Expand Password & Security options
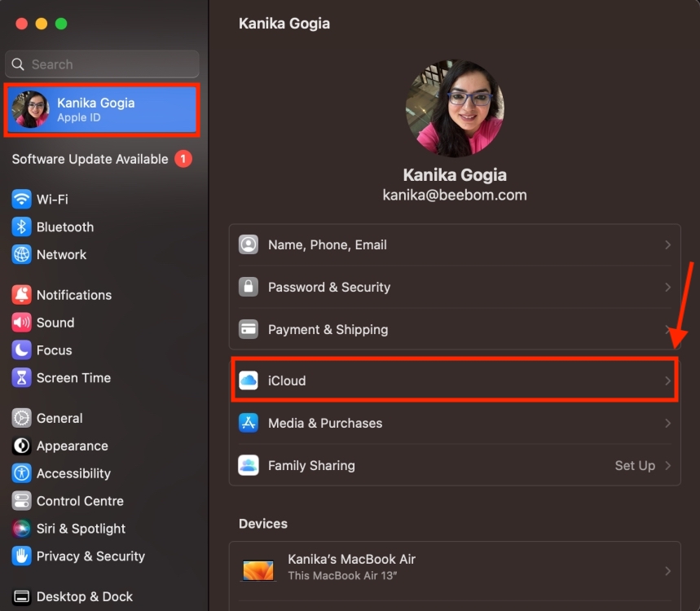Image resolution: width=700 pixels, height=611 pixels. point(454,287)
